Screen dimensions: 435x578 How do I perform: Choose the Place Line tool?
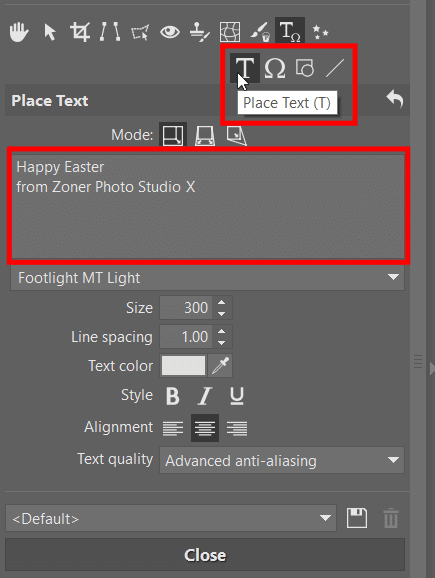point(335,68)
